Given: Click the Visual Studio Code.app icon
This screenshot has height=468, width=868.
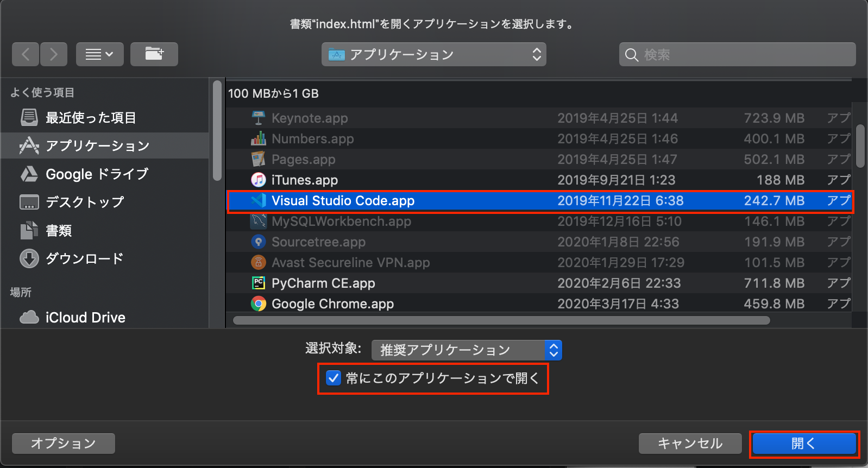Looking at the screenshot, I should [259, 200].
